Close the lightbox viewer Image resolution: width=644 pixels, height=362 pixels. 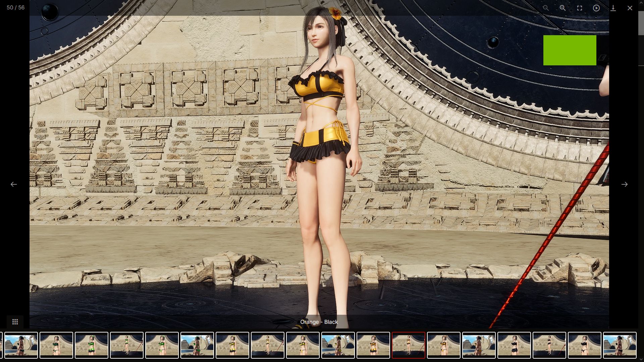(630, 8)
